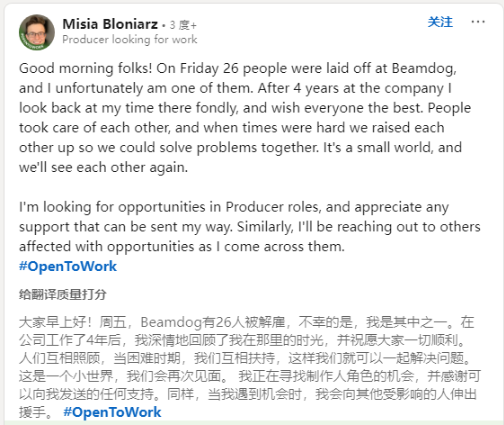Open #OpenToWork hashtag in the English post

pos(68,266)
